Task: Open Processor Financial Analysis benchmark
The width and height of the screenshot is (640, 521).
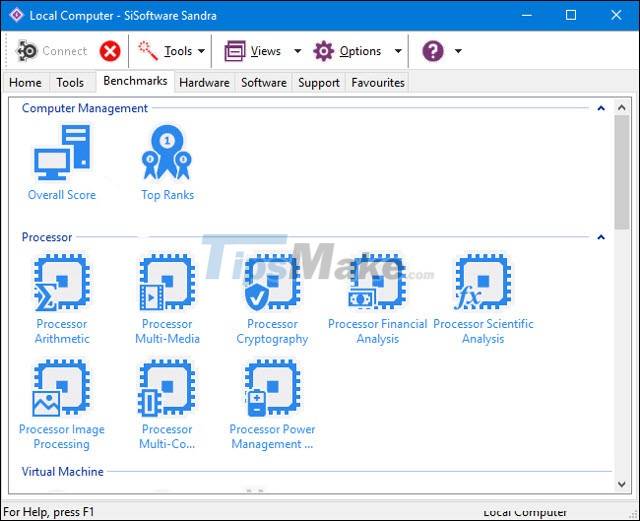Action: (x=378, y=299)
